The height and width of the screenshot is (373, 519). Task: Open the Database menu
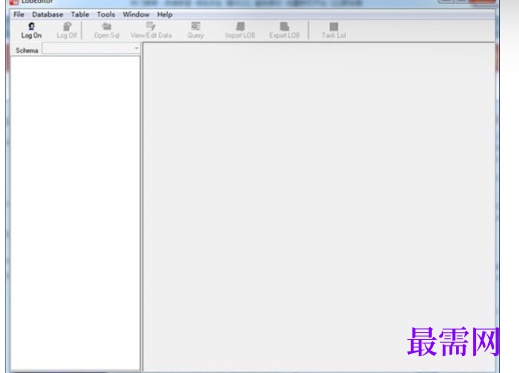48,15
